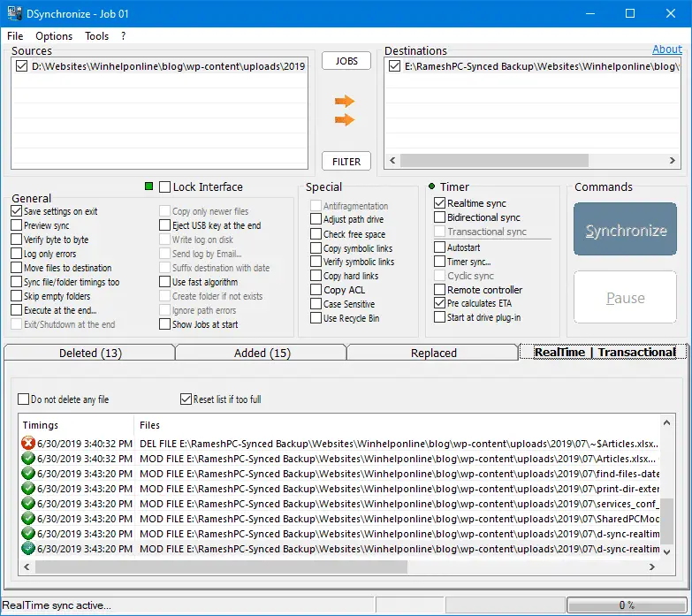Click right arrow of log horizontal scrollbar
This screenshot has width=692, height=616.
652,567
